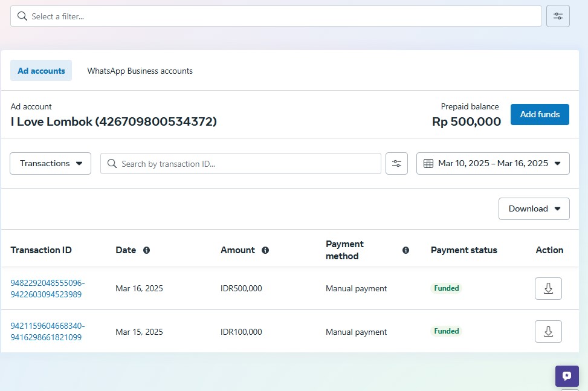588x391 pixels.
Task: Expand the Download dropdown menu
Action: (x=534, y=208)
